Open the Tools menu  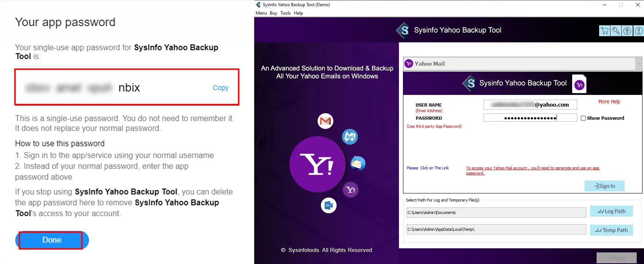click(x=286, y=13)
